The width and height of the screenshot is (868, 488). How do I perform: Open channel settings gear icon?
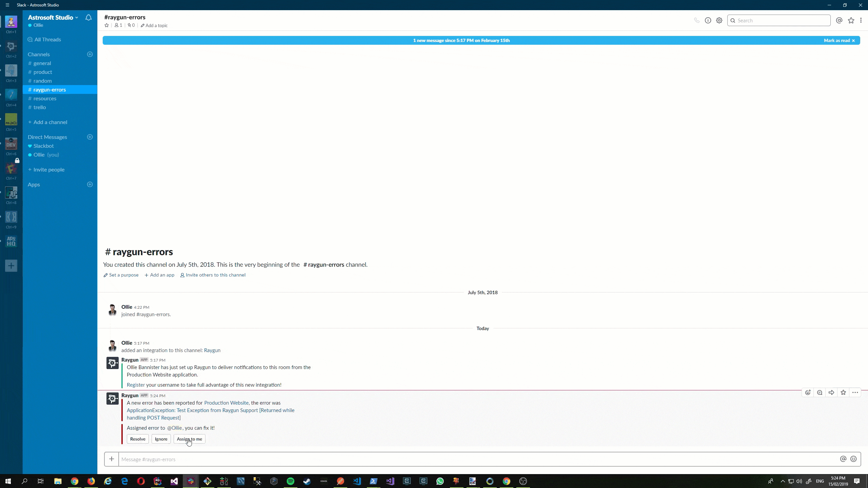click(719, 20)
